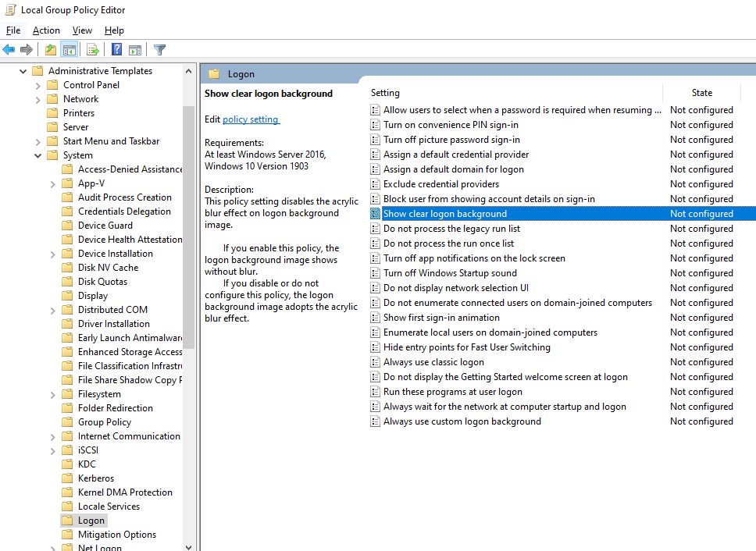Select the Folder Redirection tree item
Screen dimensions: 756x551
click(x=116, y=408)
